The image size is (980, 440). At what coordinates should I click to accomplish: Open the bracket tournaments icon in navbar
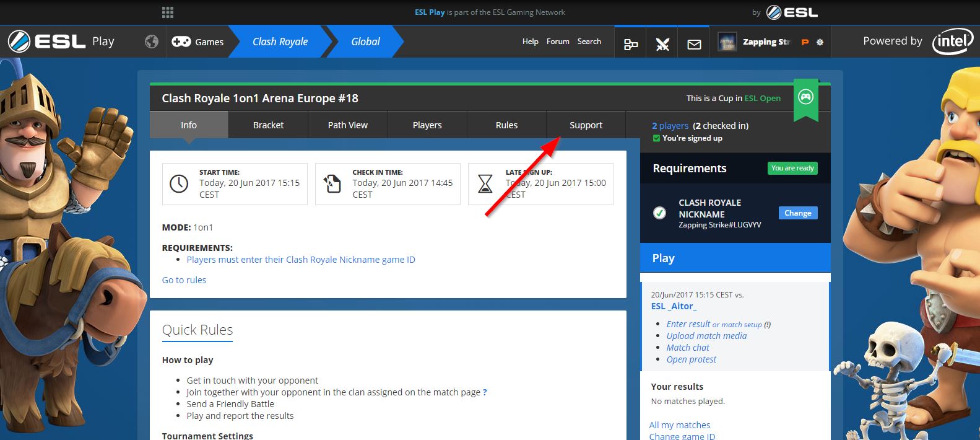pos(631,44)
